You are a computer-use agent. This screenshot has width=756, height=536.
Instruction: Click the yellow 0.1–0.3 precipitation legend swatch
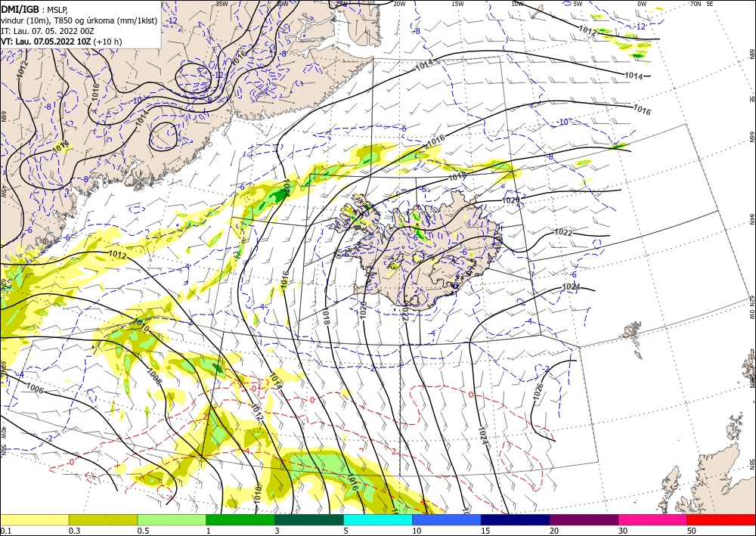pyautogui.click(x=34, y=519)
